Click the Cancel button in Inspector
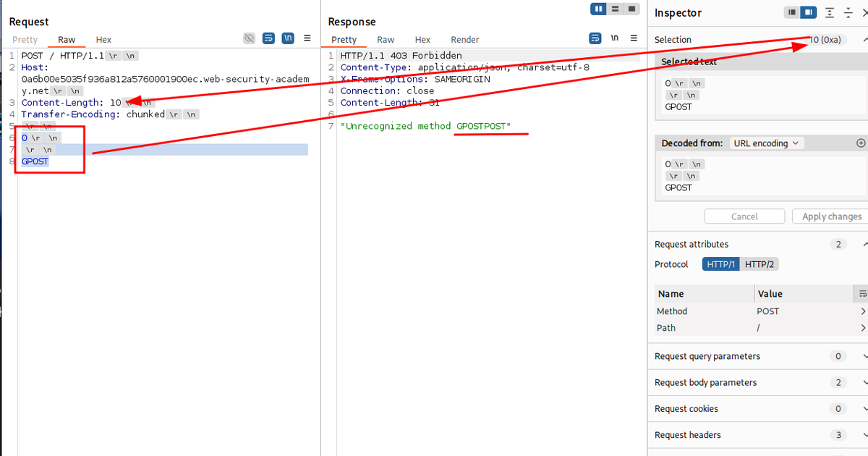868x456 pixels. (x=744, y=216)
